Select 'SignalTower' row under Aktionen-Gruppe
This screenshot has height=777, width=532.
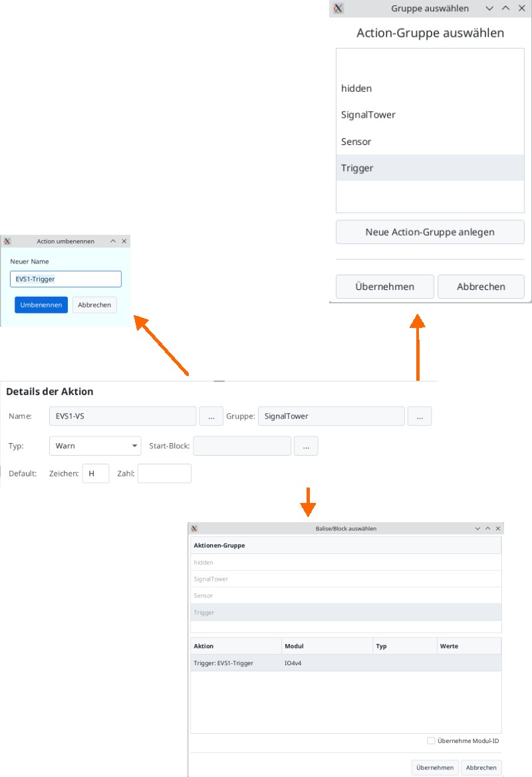click(x=346, y=579)
